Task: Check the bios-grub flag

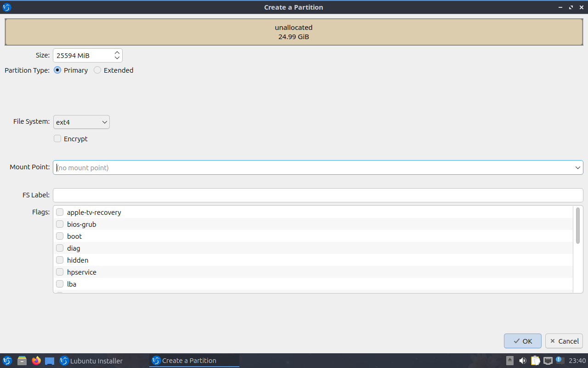Action: click(60, 224)
